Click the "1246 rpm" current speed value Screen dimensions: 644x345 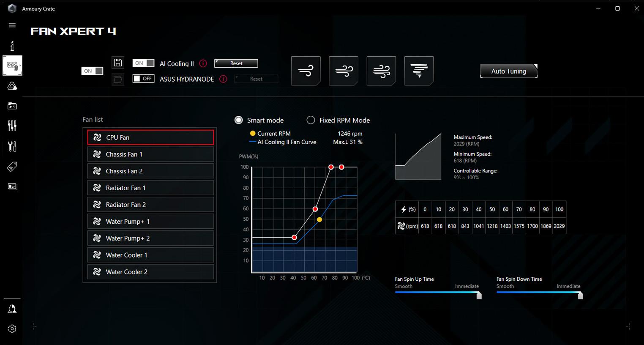click(350, 134)
